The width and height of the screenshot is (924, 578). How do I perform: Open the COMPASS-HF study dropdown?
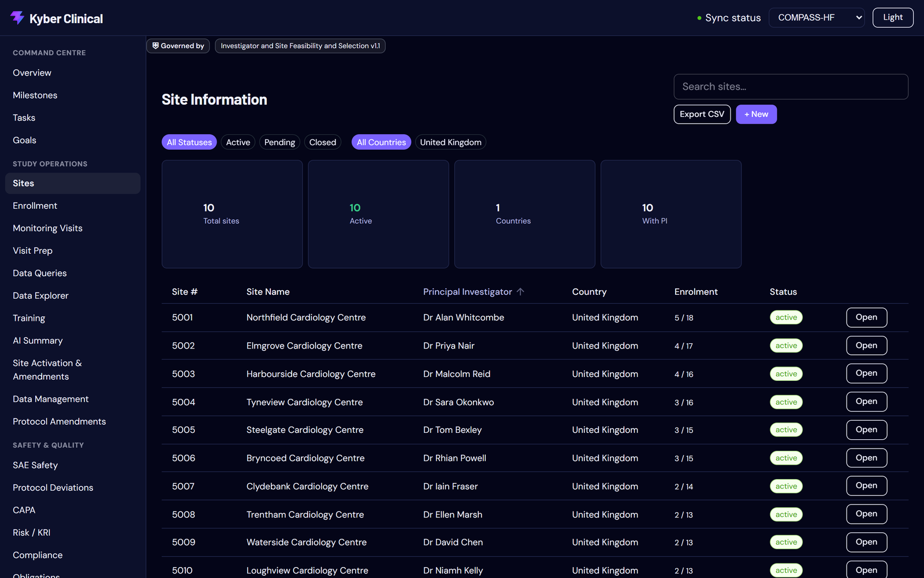click(x=817, y=17)
